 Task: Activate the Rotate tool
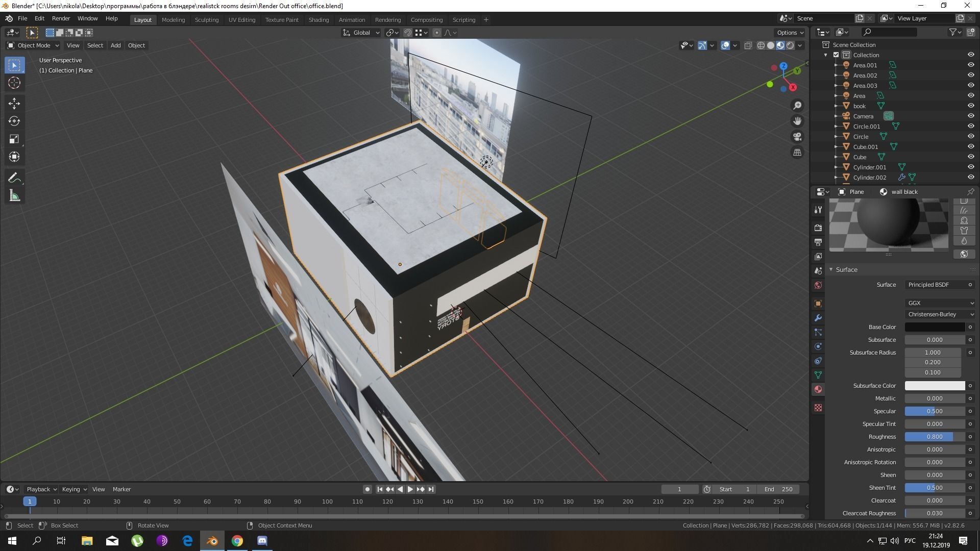coord(14,121)
